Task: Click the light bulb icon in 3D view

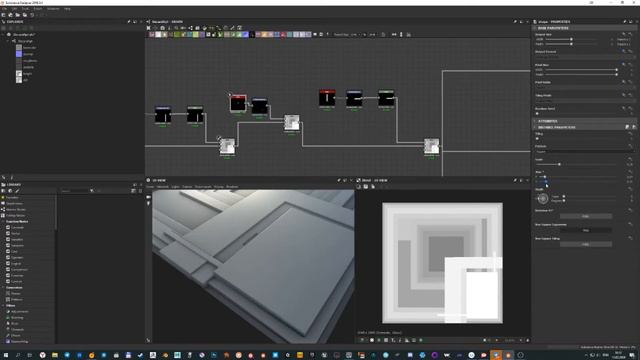Action: point(149,203)
